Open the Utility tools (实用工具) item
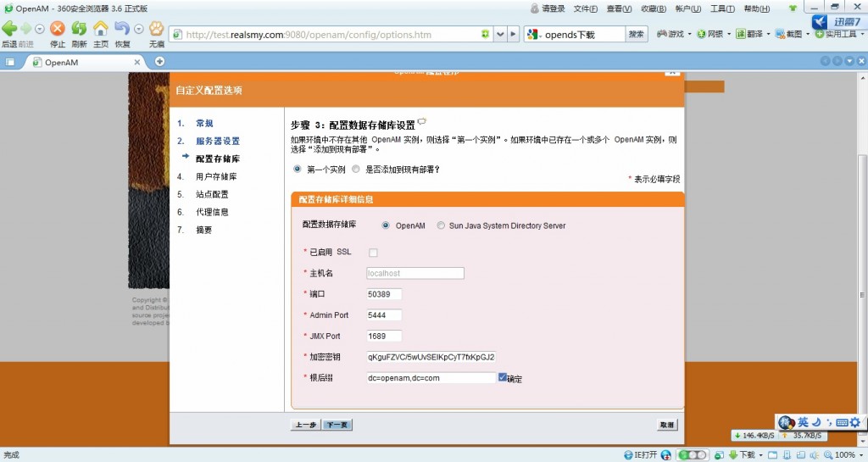This screenshot has width=868, height=462. [x=837, y=34]
